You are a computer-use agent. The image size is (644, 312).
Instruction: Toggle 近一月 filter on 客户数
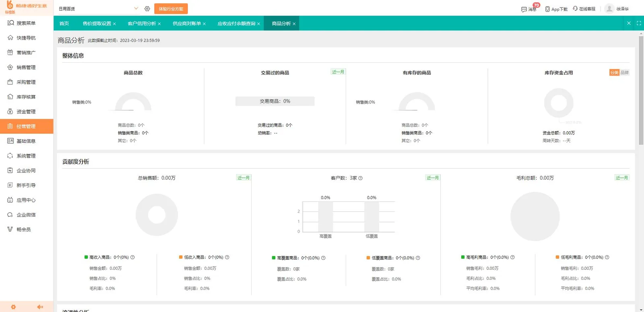tap(433, 178)
